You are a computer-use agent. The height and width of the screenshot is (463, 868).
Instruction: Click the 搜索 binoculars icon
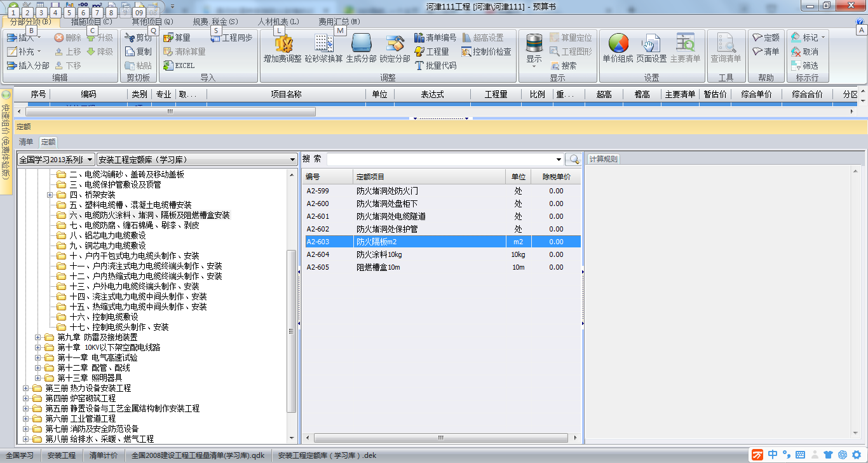(x=563, y=66)
